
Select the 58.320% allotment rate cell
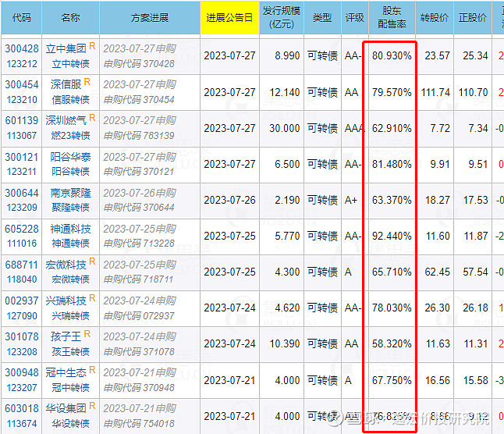tap(392, 343)
